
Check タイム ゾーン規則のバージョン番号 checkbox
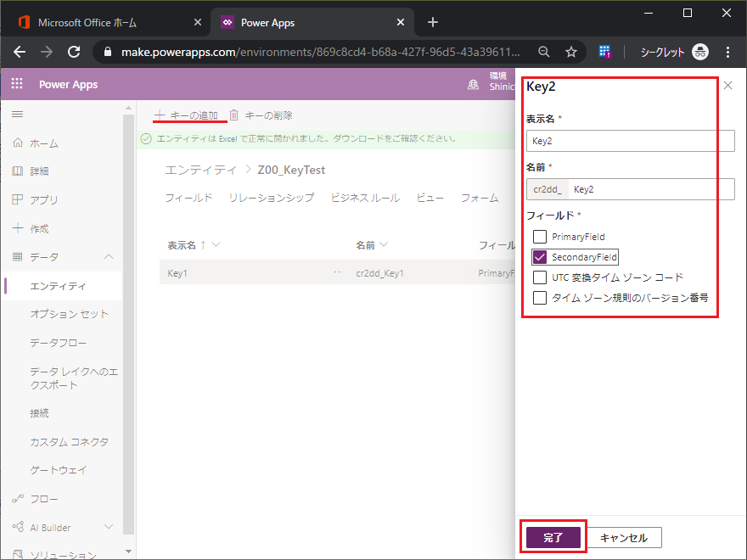(540, 298)
